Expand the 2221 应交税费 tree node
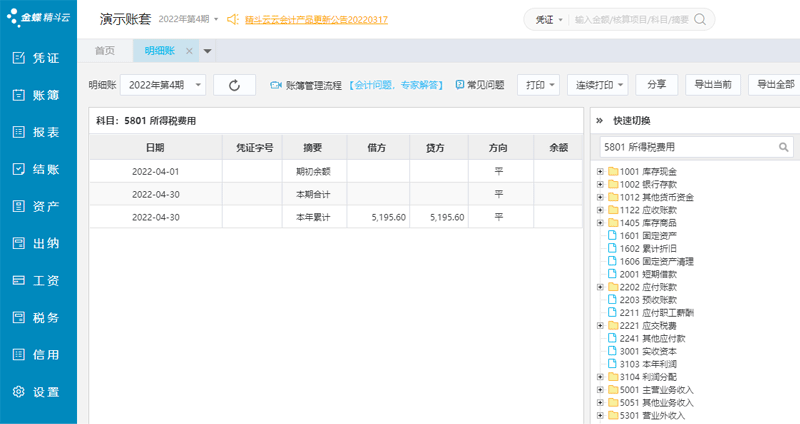Image resolution: width=800 pixels, height=424 pixels. [600, 325]
